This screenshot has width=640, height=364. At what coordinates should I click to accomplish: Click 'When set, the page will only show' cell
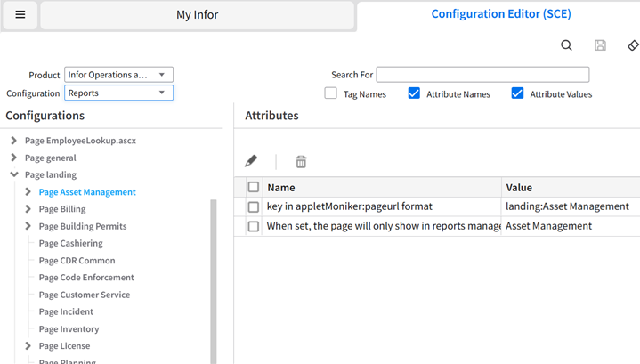(x=384, y=226)
